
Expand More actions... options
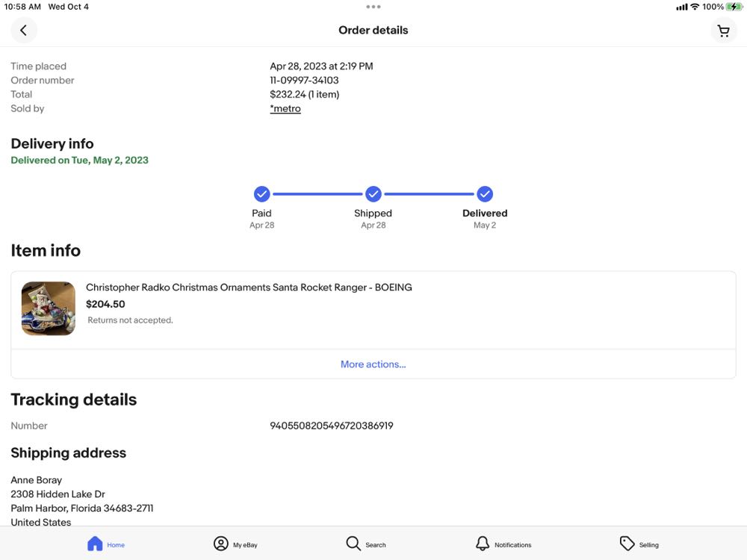tap(373, 364)
